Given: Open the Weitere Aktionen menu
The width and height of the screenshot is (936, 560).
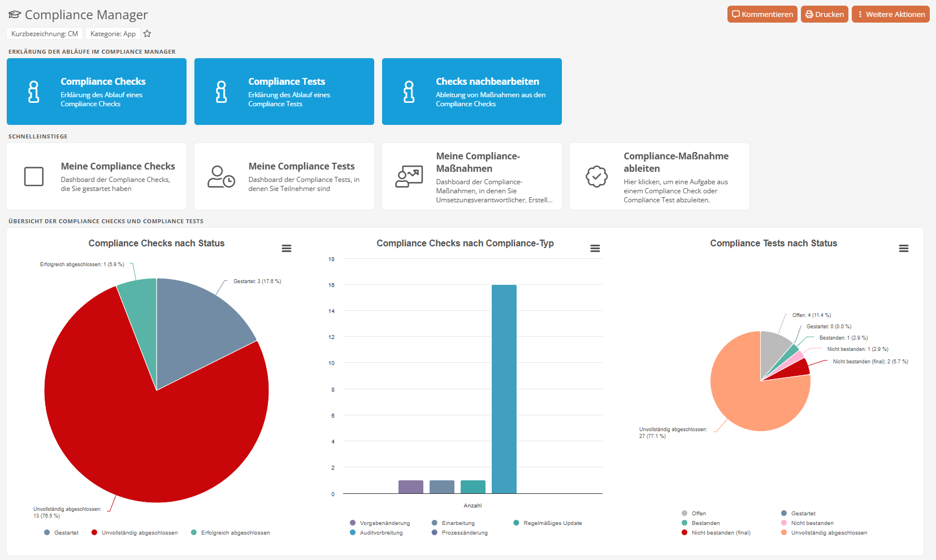Looking at the screenshot, I should pos(890,15).
